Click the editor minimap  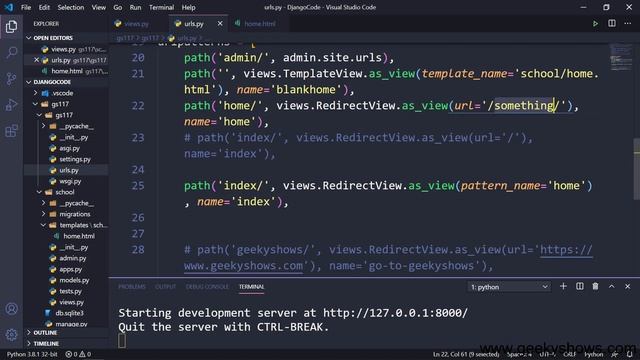(x=621, y=57)
